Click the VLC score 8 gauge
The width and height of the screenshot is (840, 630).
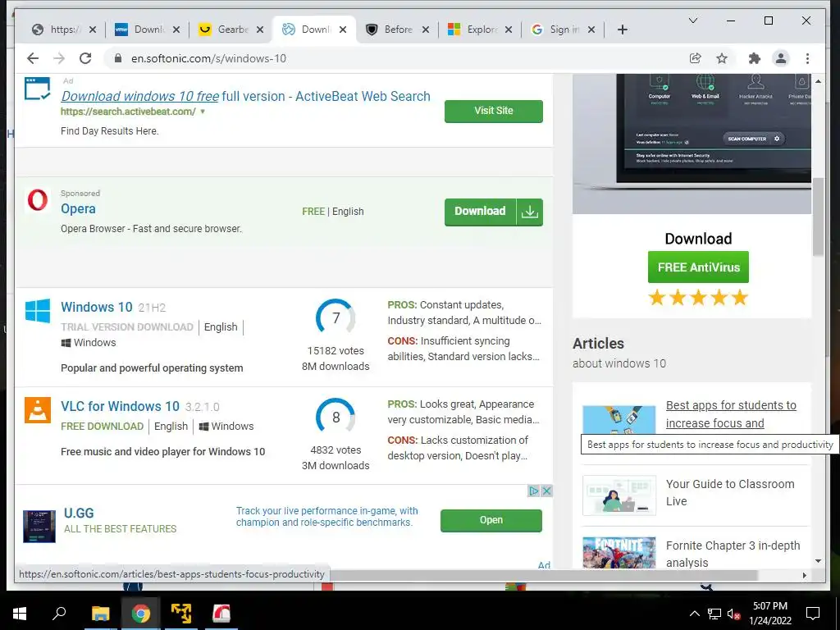click(336, 418)
